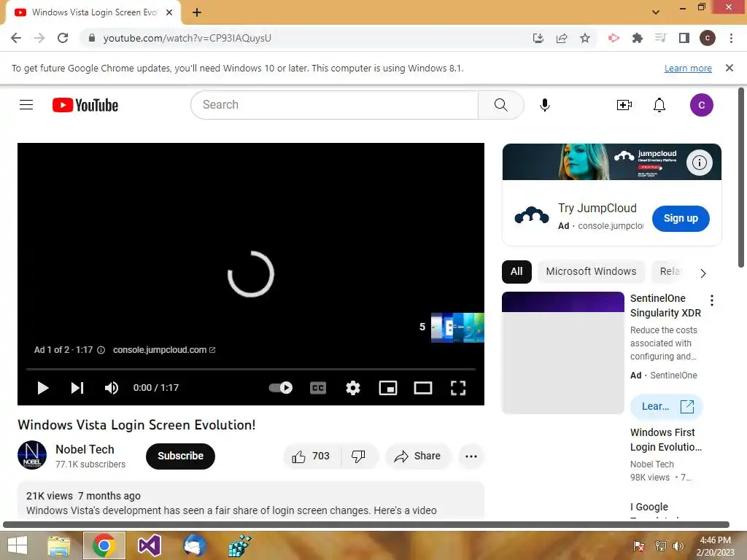Open the notifications bell
Viewport: 747px width, 560px height.
pyautogui.click(x=659, y=105)
